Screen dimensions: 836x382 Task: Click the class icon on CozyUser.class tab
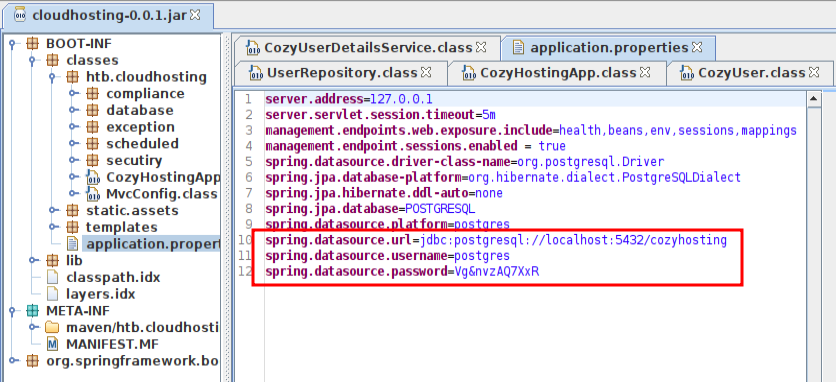[x=687, y=73]
